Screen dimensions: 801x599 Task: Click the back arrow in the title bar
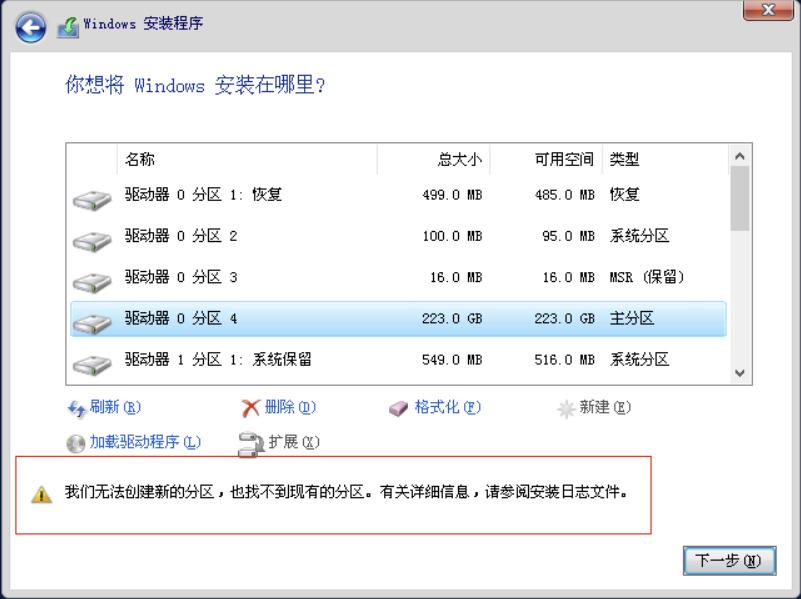[x=29, y=23]
